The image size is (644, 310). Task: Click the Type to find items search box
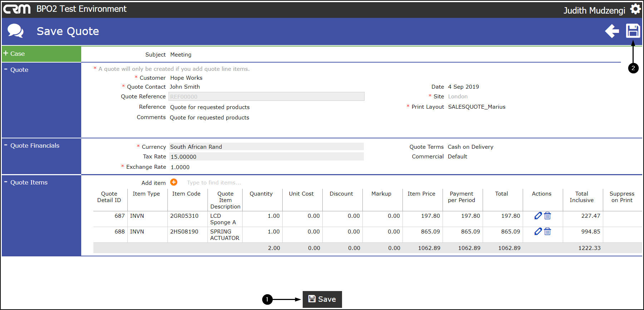(x=214, y=183)
